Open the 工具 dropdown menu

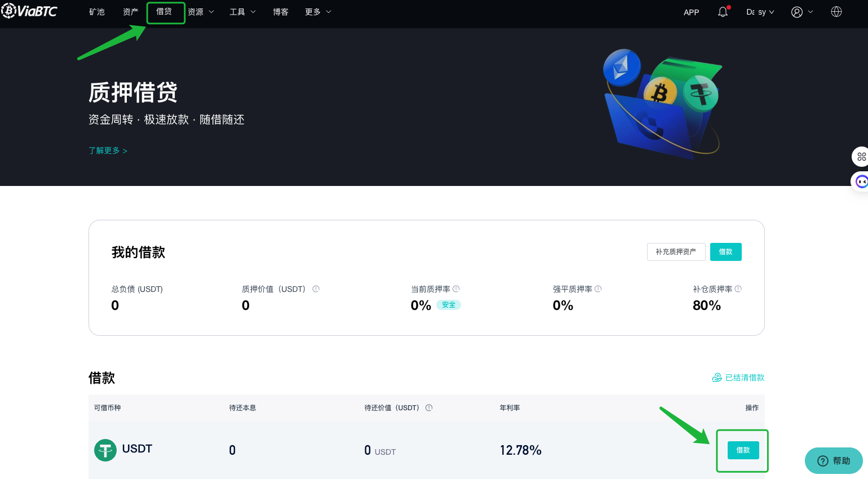pos(242,11)
